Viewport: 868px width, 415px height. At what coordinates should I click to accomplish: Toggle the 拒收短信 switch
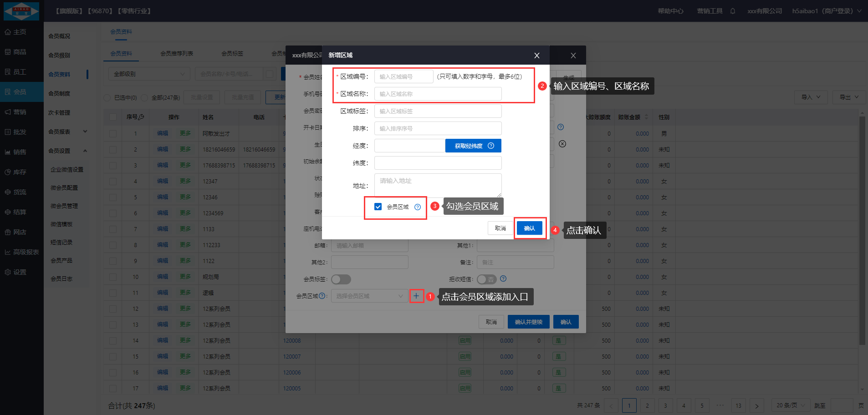coord(486,279)
